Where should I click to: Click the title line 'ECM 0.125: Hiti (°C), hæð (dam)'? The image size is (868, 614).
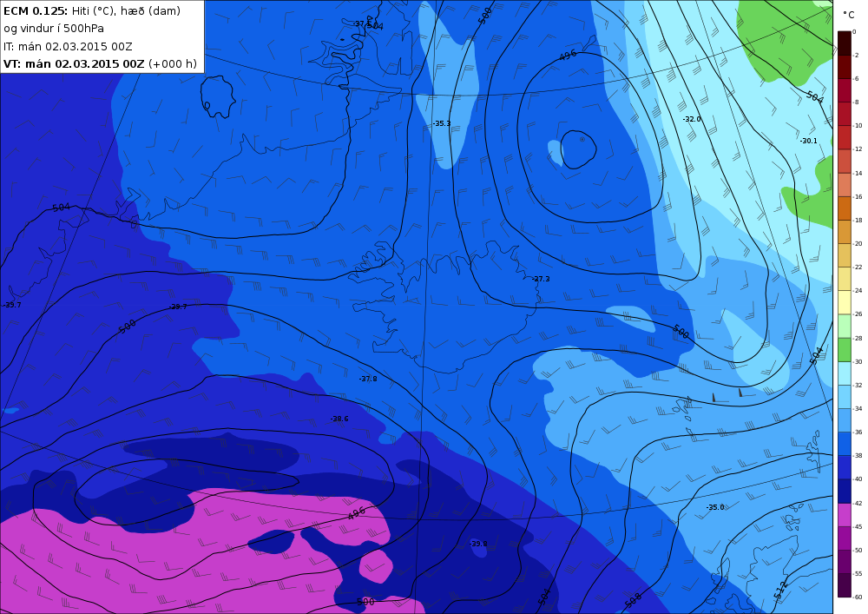pyautogui.click(x=92, y=10)
